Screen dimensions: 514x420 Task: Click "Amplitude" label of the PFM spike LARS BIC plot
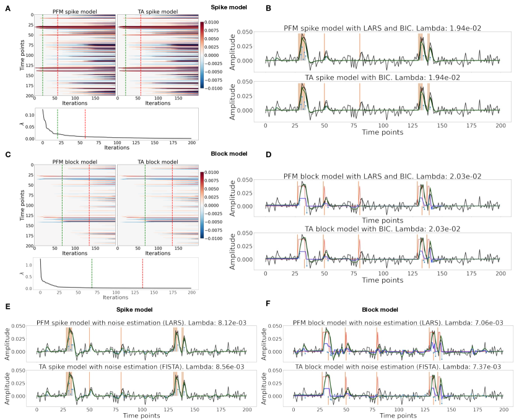click(232, 53)
